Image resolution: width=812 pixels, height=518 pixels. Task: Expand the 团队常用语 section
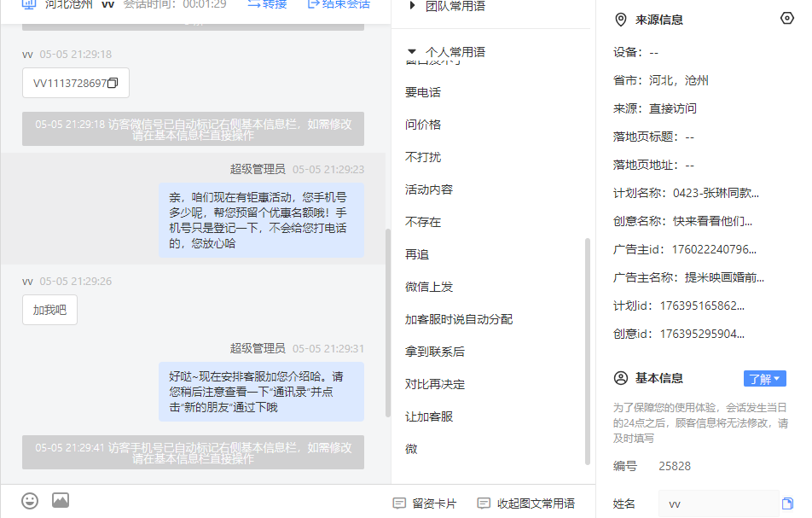448,6
